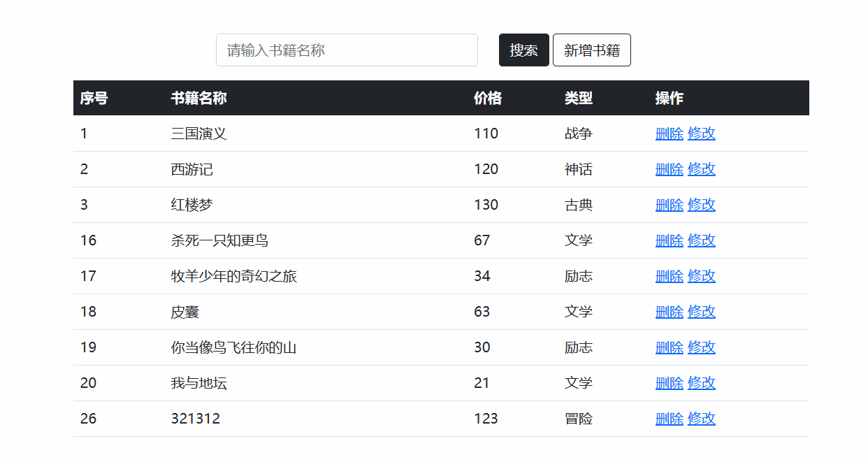Select the book title 你当像鸟飞往你的山
Image resolution: width=868 pixels, height=462 pixels.
pos(234,347)
